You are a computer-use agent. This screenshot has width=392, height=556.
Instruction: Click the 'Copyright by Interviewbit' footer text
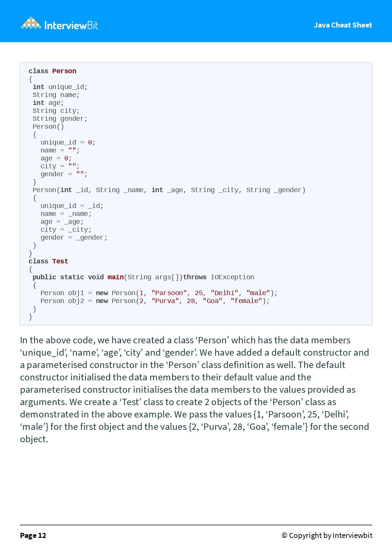(327, 535)
